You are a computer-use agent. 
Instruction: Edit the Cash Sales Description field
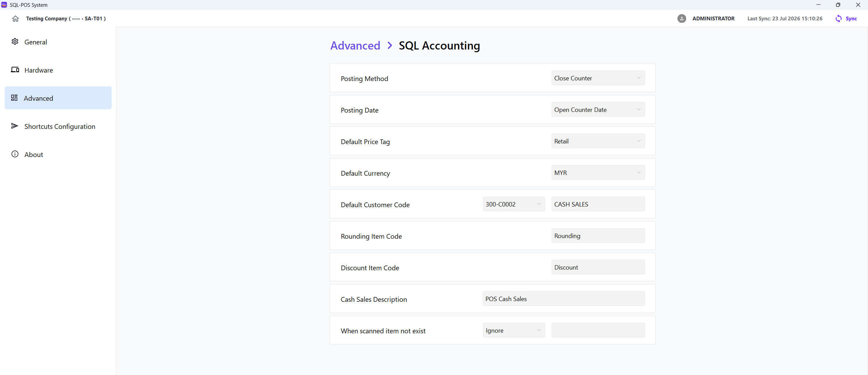click(564, 299)
